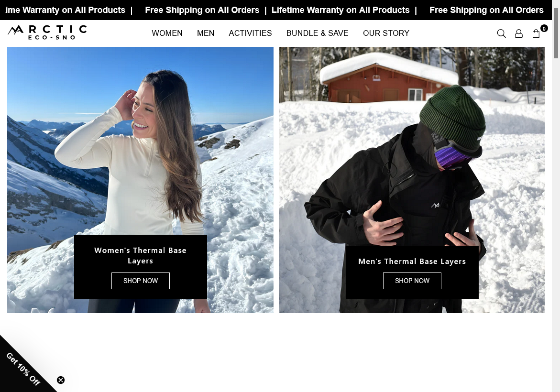Open the WOMEN menu

(167, 33)
